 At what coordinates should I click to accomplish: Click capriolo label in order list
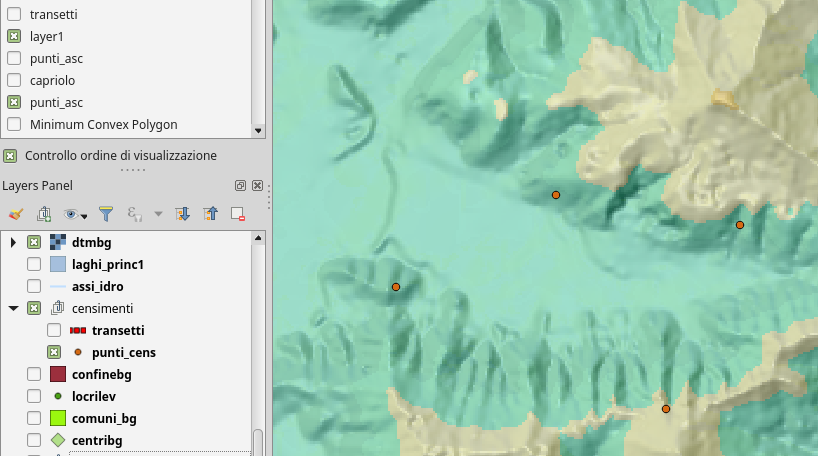click(x=52, y=80)
